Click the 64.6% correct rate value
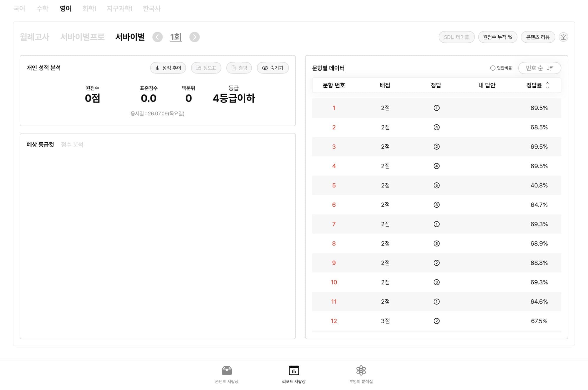This screenshot has width=588, height=390. point(539,302)
